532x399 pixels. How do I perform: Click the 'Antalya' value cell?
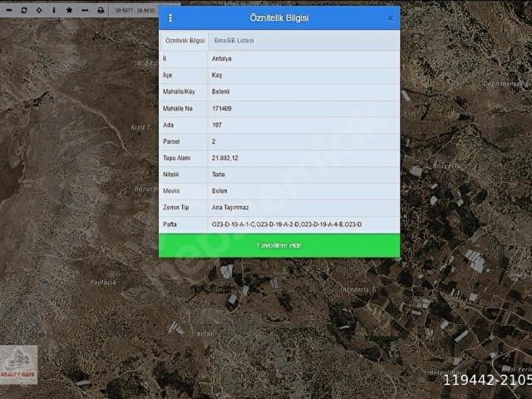(222, 59)
